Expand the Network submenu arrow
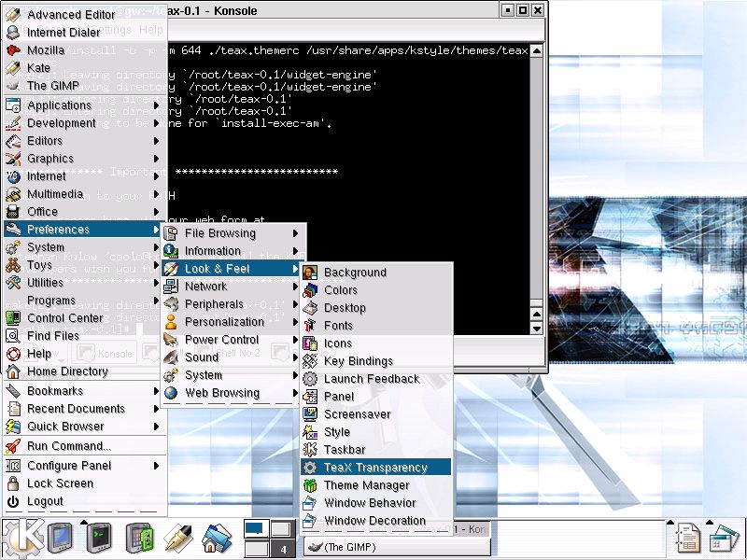The height and width of the screenshot is (560, 747). pyautogui.click(x=295, y=287)
